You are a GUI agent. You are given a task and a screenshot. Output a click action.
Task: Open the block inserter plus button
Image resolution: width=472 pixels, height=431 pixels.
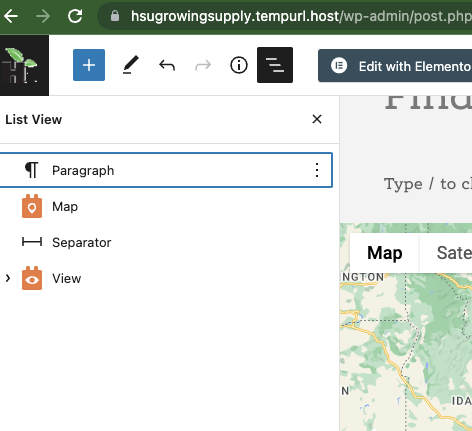89,65
